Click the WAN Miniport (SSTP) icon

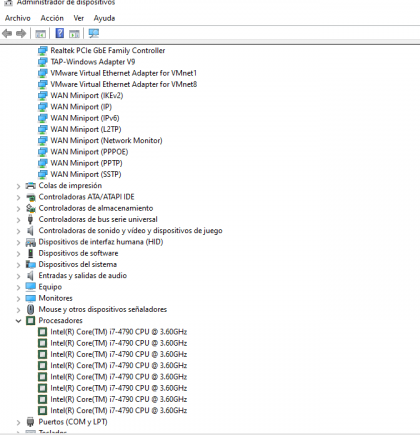[43, 174]
